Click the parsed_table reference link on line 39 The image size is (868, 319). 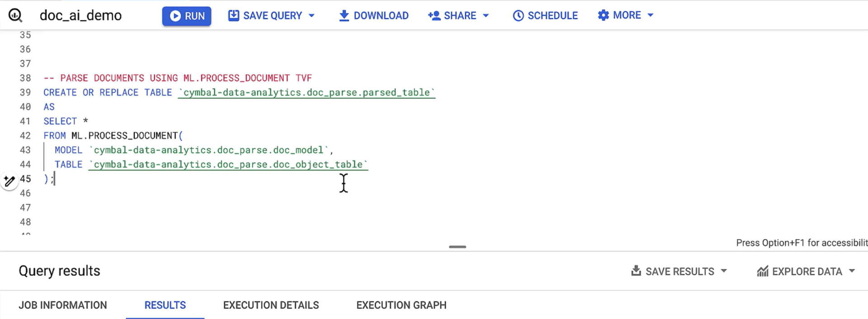click(307, 92)
